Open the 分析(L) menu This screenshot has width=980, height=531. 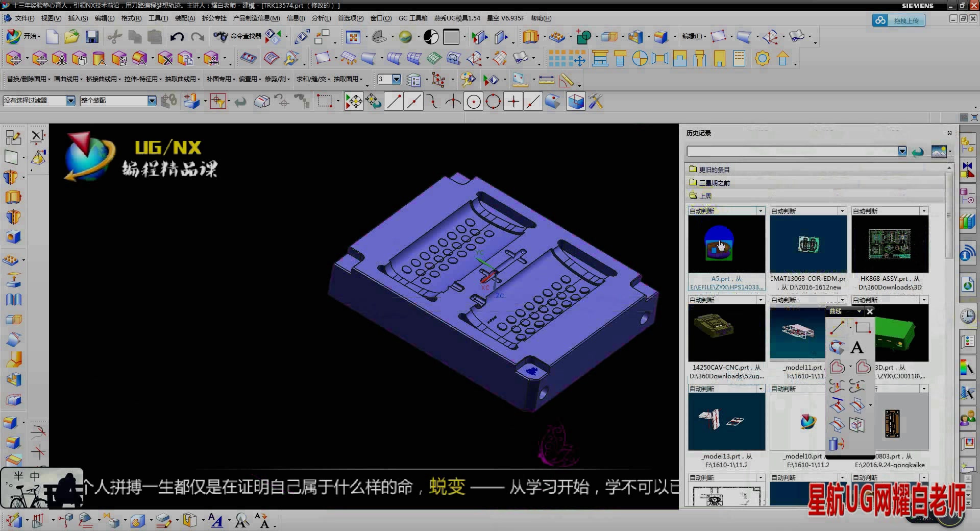[x=321, y=18]
